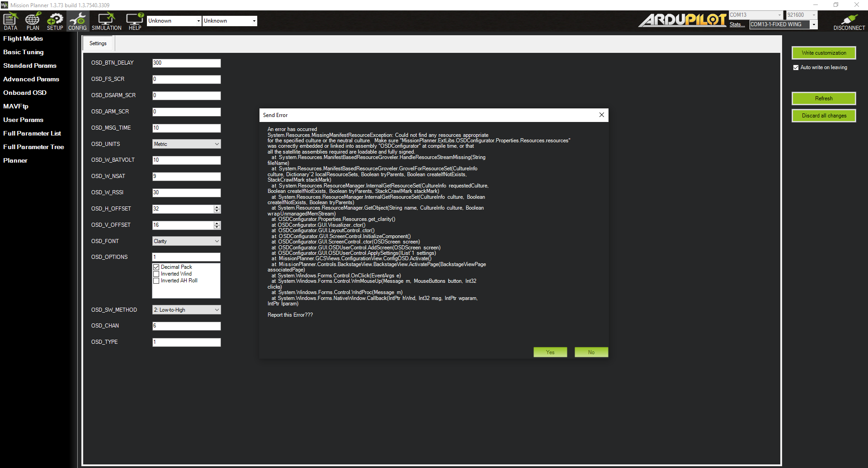
Task: Click the OSD_CHAN input field
Action: pos(187,326)
